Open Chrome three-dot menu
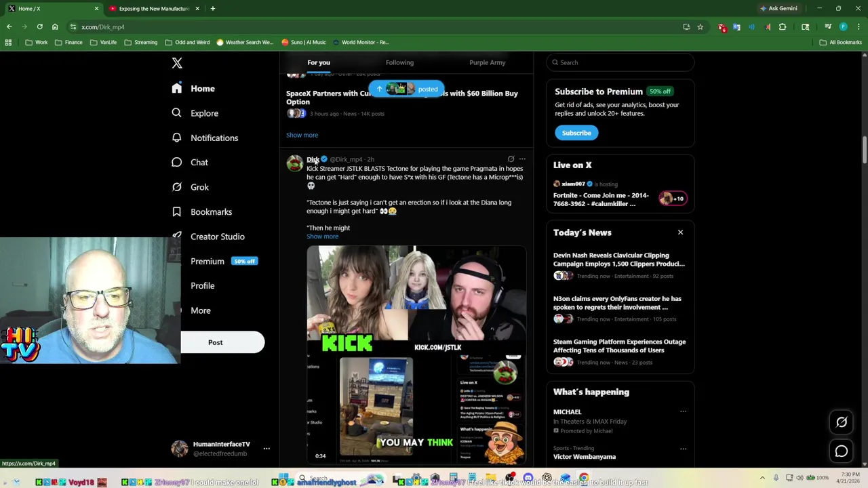The width and height of the screenshot is (868, 488). (859, 27)
